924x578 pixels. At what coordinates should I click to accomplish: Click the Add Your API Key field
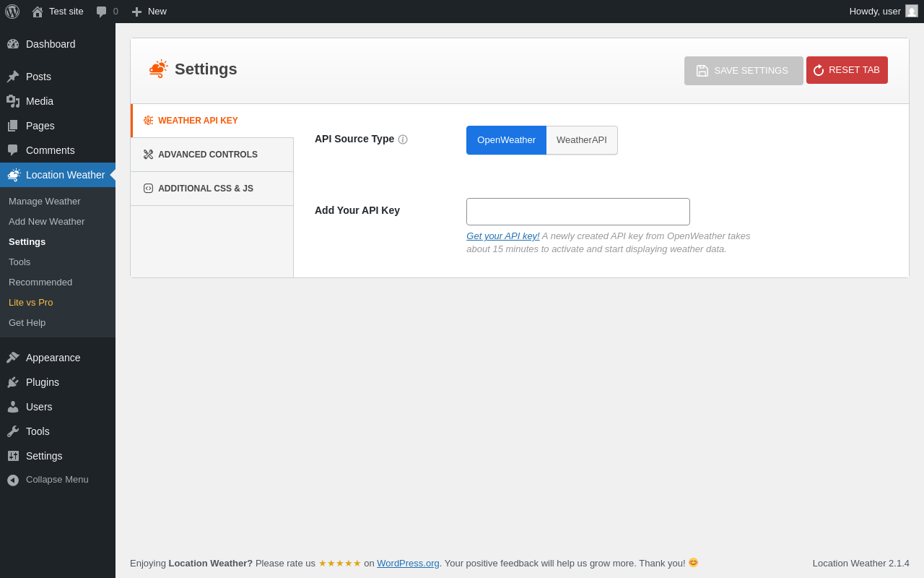point(577,212)
